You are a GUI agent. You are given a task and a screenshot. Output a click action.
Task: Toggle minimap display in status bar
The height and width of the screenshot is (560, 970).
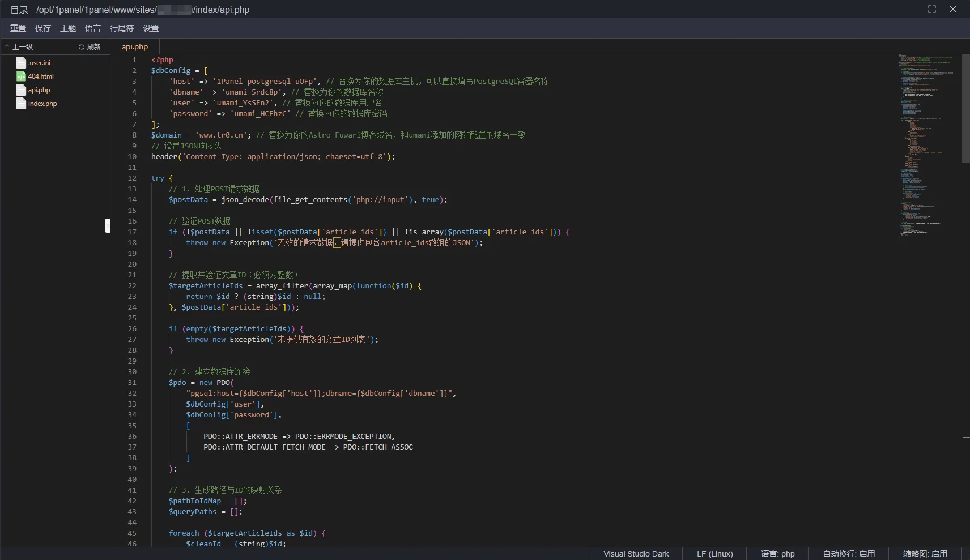pos(925,554)
